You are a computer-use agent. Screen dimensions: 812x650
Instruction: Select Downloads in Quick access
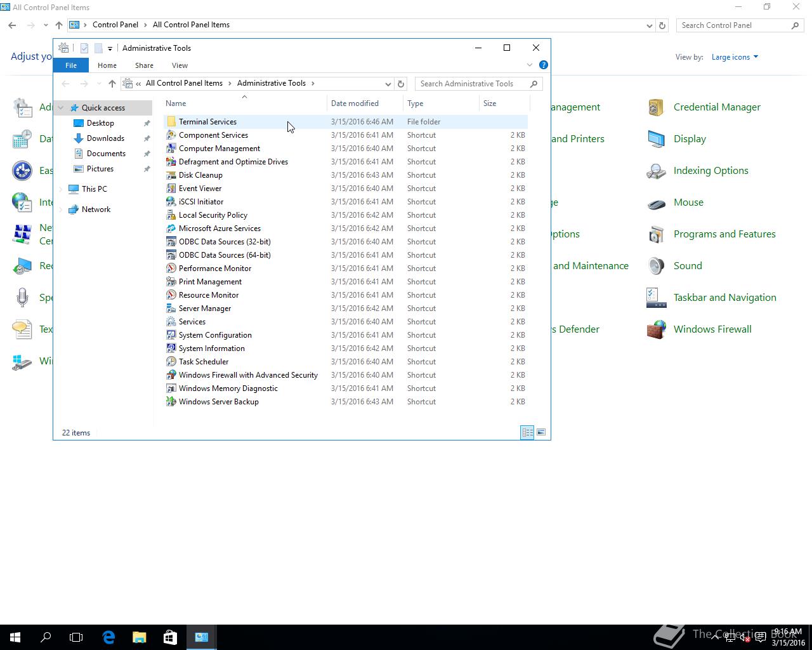pos(105,138)
